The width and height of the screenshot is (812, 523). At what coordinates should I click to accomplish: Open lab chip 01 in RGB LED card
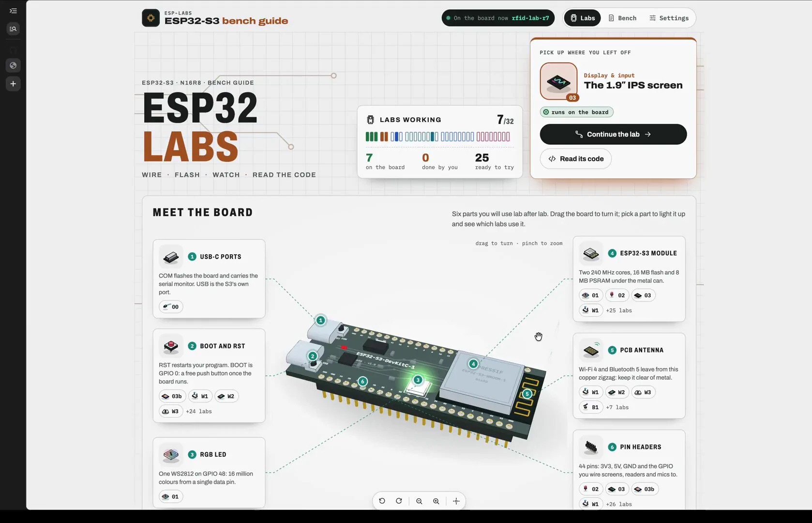(171, 496)
